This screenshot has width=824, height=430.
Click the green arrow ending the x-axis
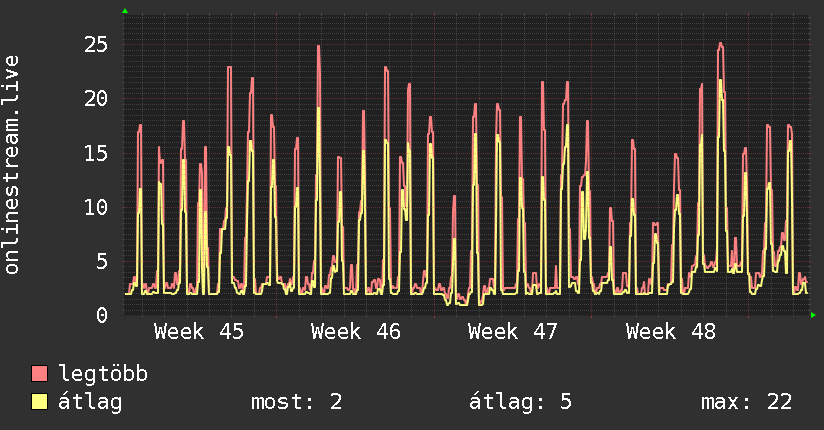813,315
